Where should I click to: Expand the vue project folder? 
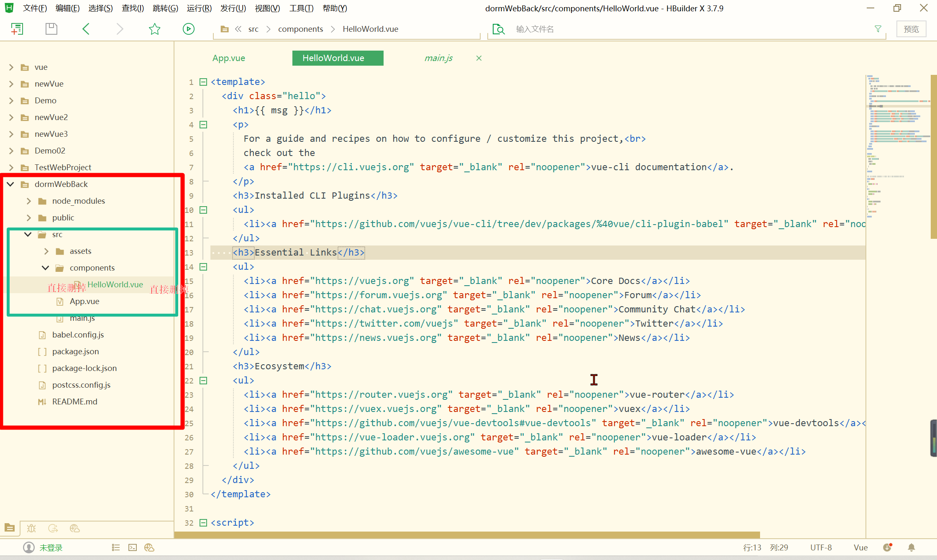pos(11,67)
